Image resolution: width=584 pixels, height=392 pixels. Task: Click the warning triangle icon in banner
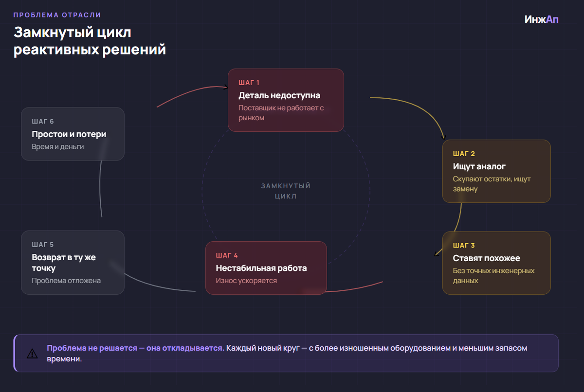pyautogui.click(x=32, y=354)
